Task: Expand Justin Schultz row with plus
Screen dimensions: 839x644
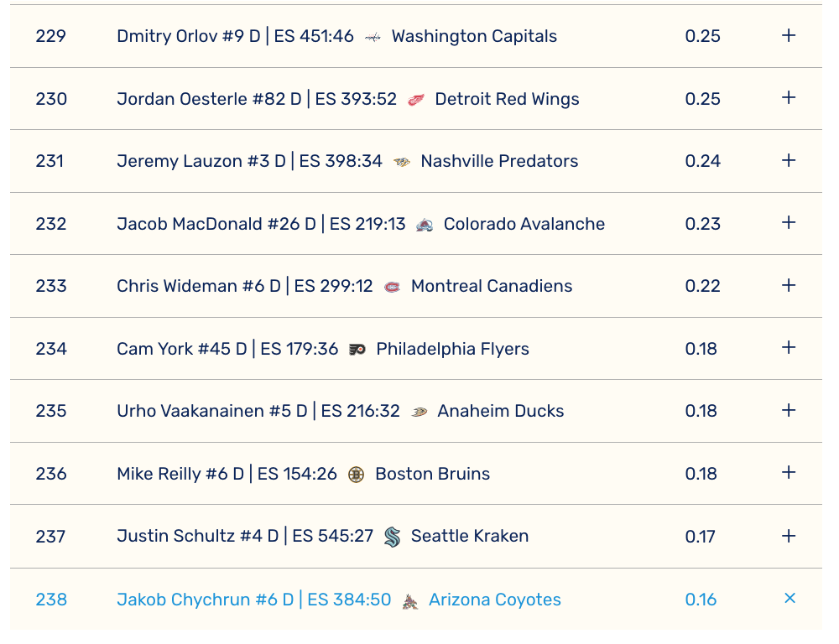Action: click(789, 536)
